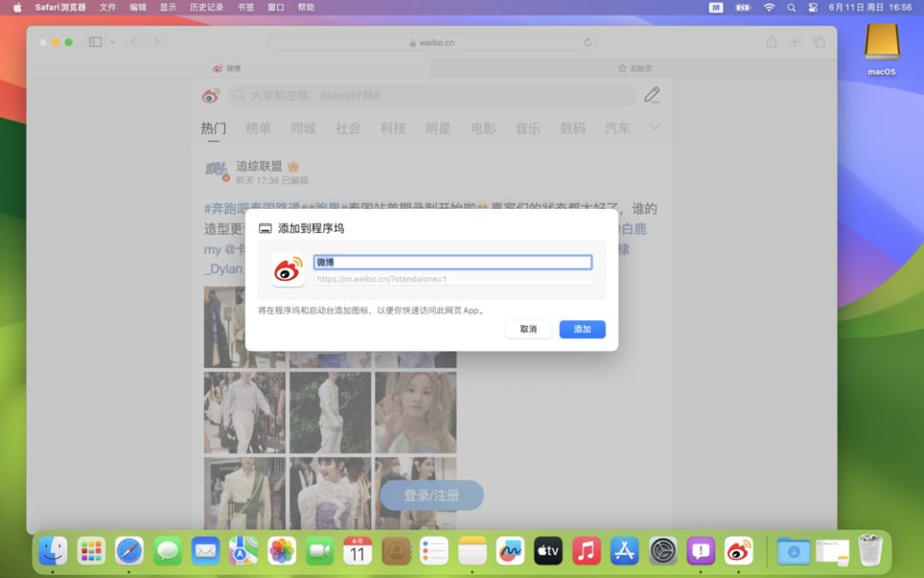Screen dimensions: 924x578
Task: Open the 历史记录 menu in menu bar
Action: 206,7
